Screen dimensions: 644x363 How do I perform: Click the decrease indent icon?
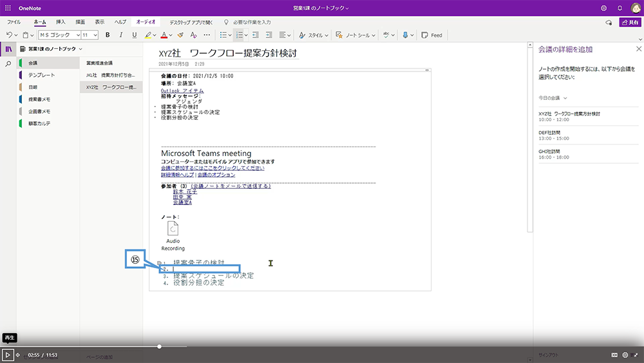(256, 35)
